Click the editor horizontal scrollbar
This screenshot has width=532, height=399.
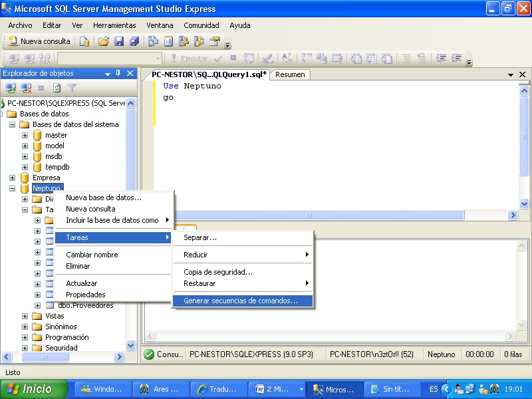[308, 215]
